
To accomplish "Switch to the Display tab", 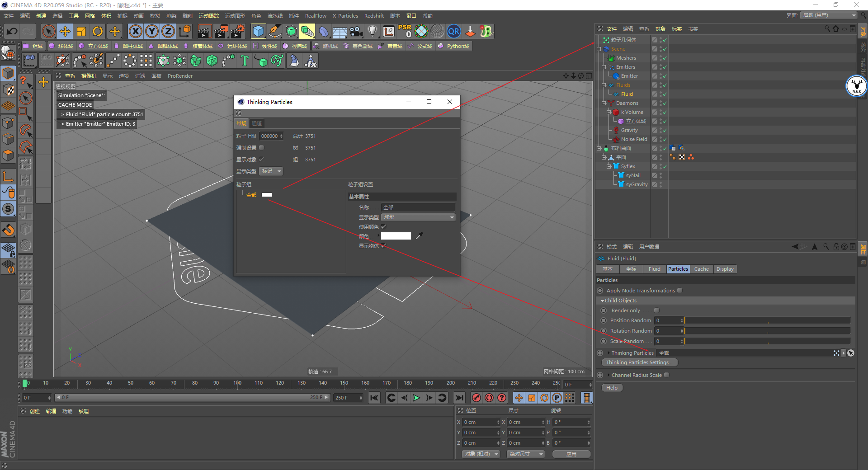I will pyautogui.click(x=725, y=269).
